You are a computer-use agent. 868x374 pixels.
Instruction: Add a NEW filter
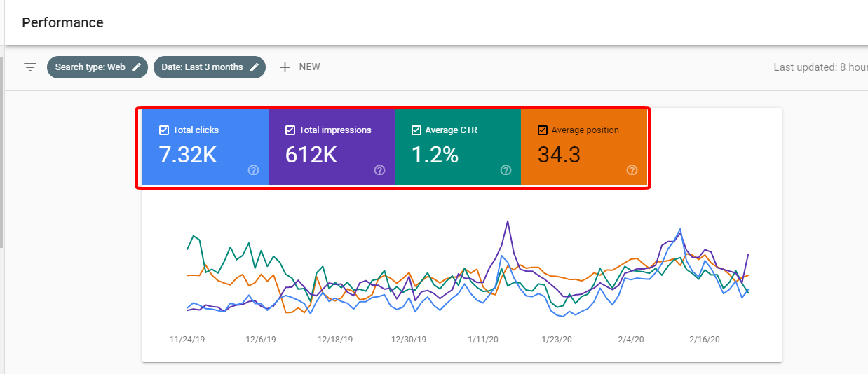click(309, 67)
